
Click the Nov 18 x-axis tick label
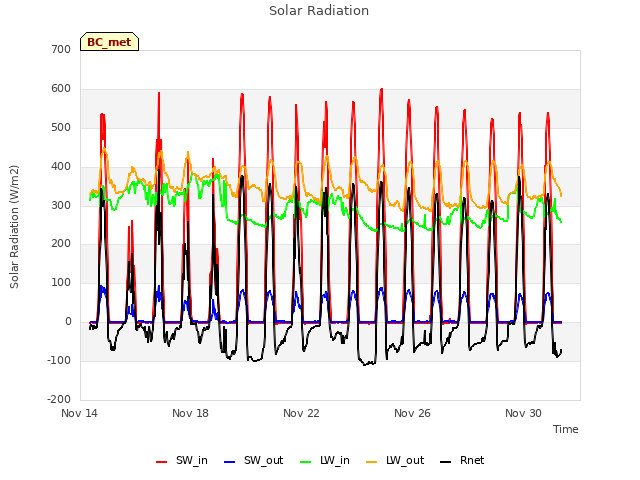190,413
